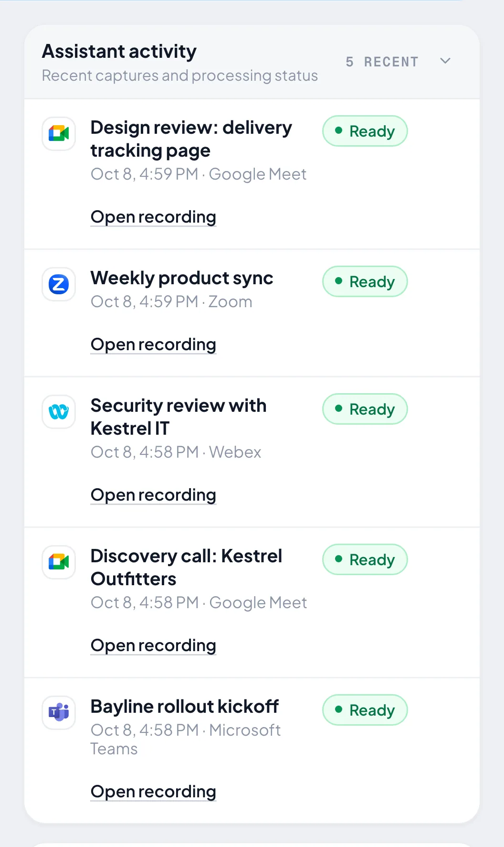Click the Assistant activity heading

tap(119, 52)
